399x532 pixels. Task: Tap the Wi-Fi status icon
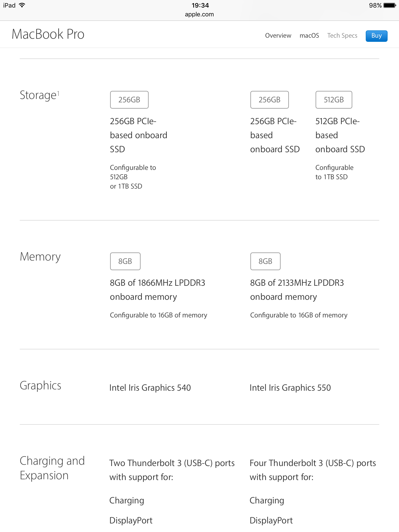[22, 5]
